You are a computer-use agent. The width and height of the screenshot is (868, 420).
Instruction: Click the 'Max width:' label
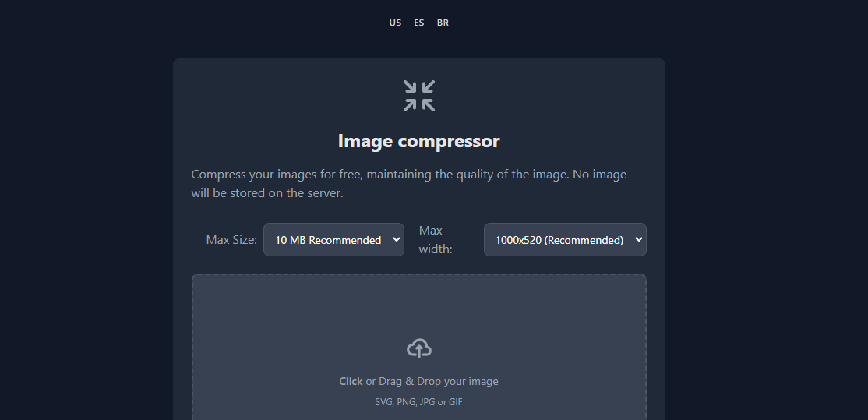(x=436, y=239)
